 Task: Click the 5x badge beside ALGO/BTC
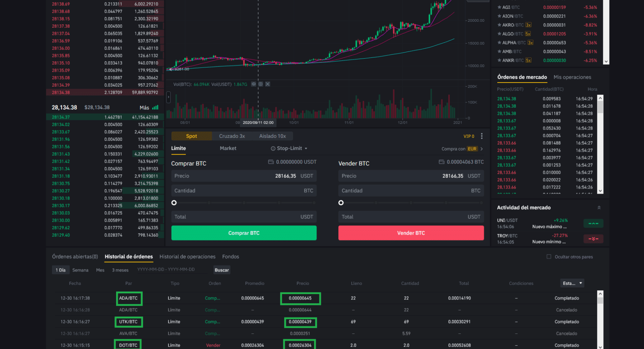click(x=528, y=34)
